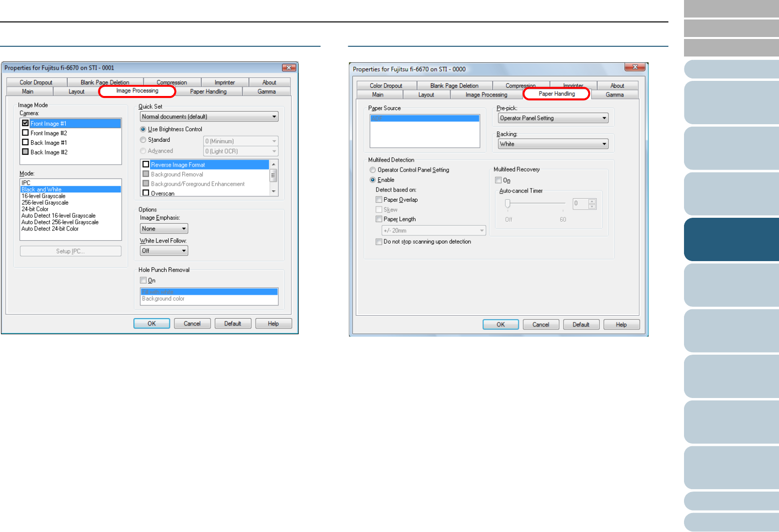Increase Auto-cancel Timer with spinner up arrow

(592, 201)
